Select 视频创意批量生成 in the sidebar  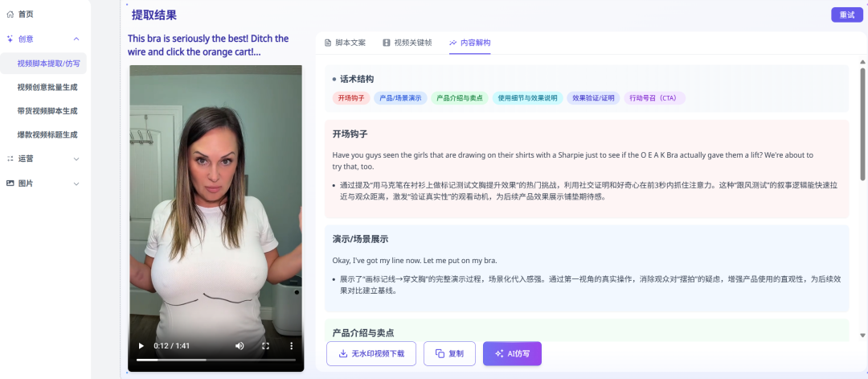point(53,87)
